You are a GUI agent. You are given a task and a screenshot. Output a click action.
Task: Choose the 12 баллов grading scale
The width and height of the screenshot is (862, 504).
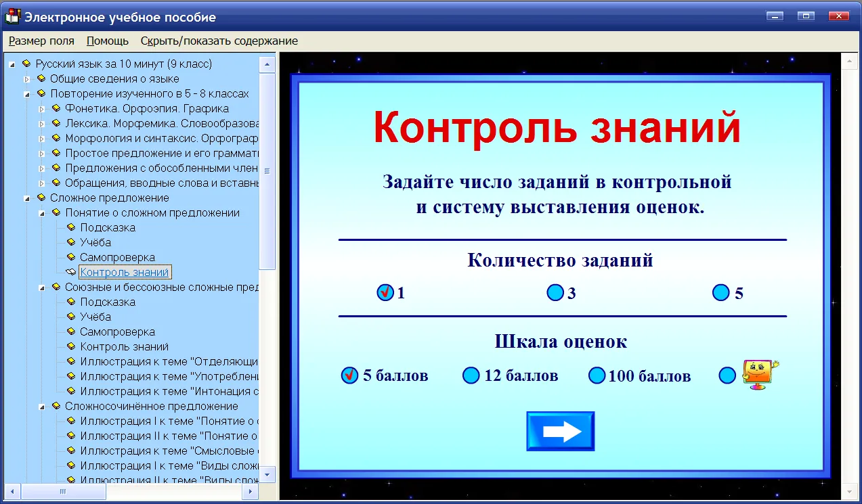point(471,375)
